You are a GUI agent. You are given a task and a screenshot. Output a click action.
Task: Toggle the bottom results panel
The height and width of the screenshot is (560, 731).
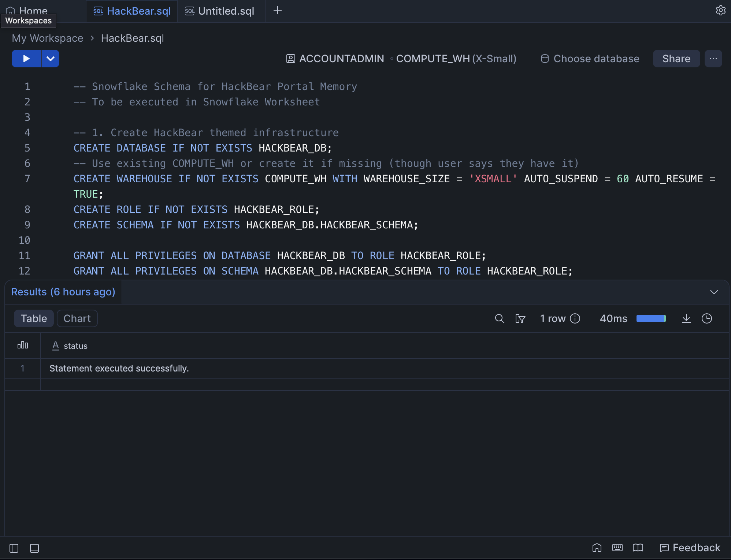(34, 548)
